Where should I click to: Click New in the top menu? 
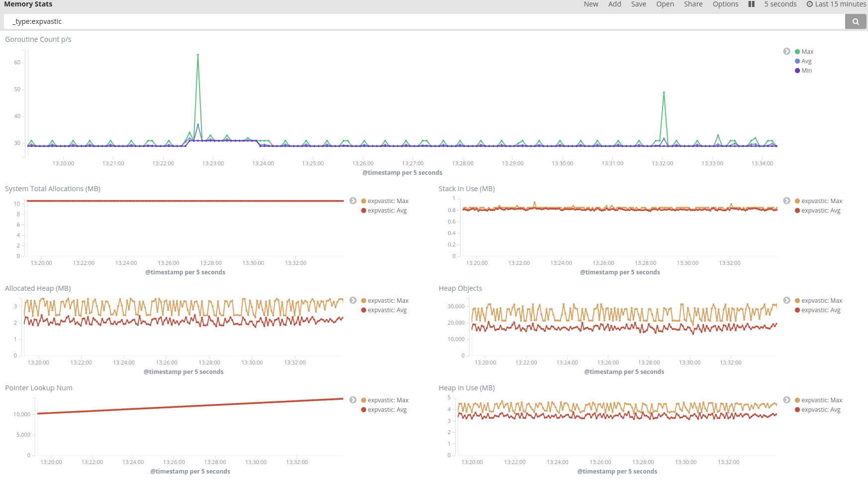click(x=591, y=4)
